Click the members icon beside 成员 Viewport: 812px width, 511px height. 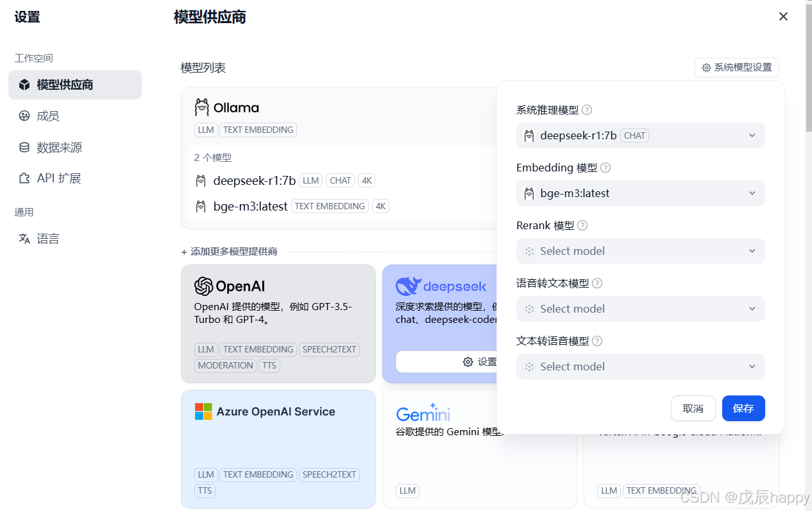pyautogui.click(x=24, y=116)
